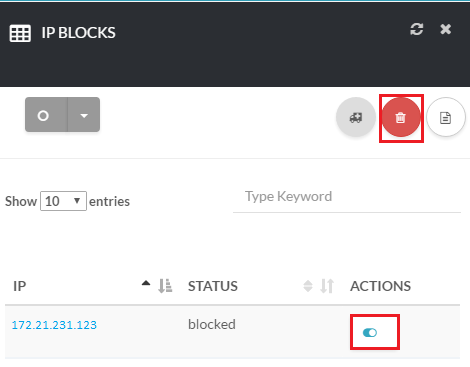Sort table by the STATUS column label
Image resolution: width=470 pixels, height=367 pixels.
pos(213,286)
